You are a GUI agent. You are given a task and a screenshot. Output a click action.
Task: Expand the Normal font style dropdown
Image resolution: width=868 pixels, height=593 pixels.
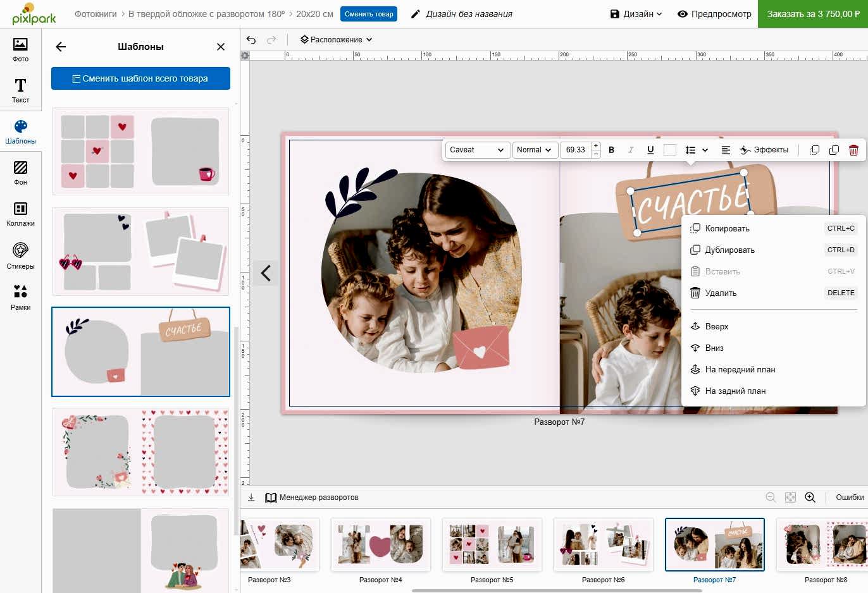(x=534, y=150)
